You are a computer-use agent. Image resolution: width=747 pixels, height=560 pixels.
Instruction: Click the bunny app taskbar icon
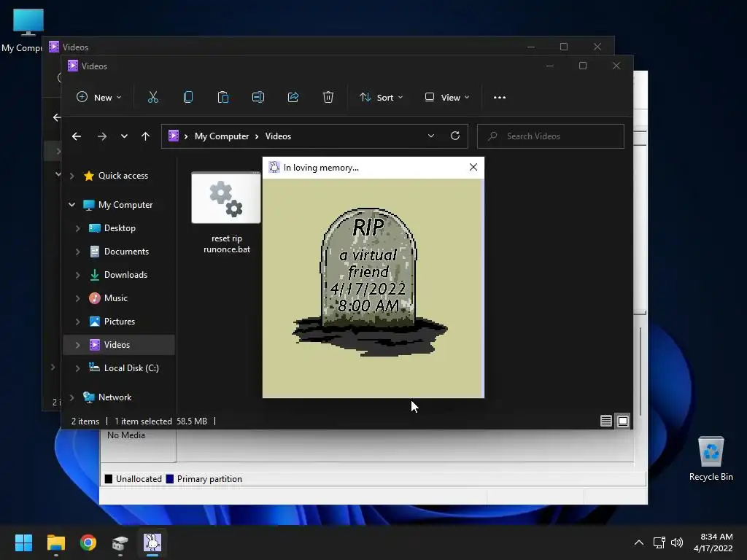[152, 542]
